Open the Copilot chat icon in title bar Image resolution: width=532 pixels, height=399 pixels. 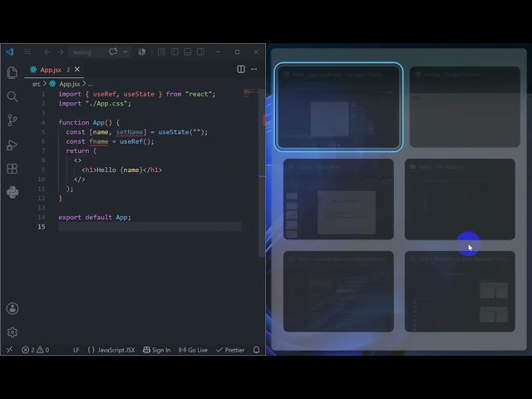[x=113, y=52]
